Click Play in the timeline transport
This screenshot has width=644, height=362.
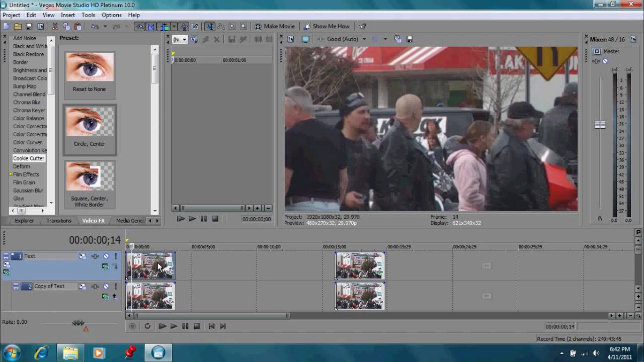174,326
